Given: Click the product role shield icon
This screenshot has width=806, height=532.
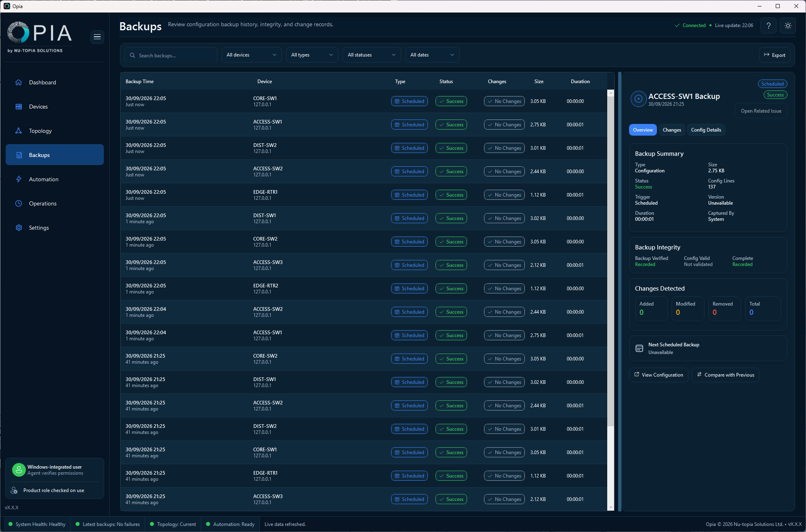Looking at the screenshot, I should click(x=14, y=490).
